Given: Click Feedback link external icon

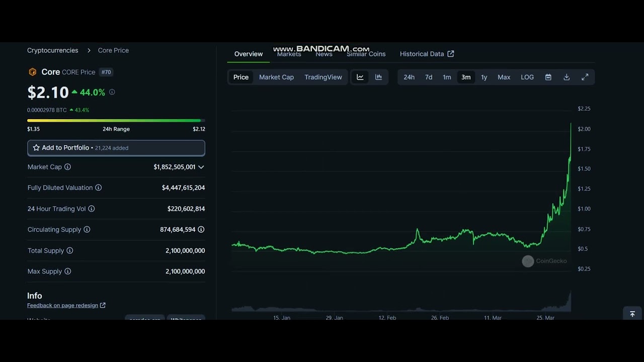Looking at the screenshot, I should point(103,305).
